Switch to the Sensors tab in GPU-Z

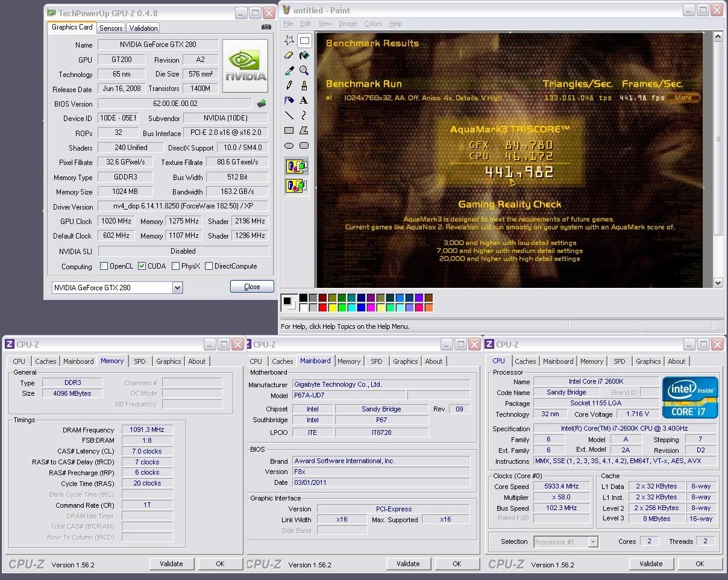[x=111, y=28]
